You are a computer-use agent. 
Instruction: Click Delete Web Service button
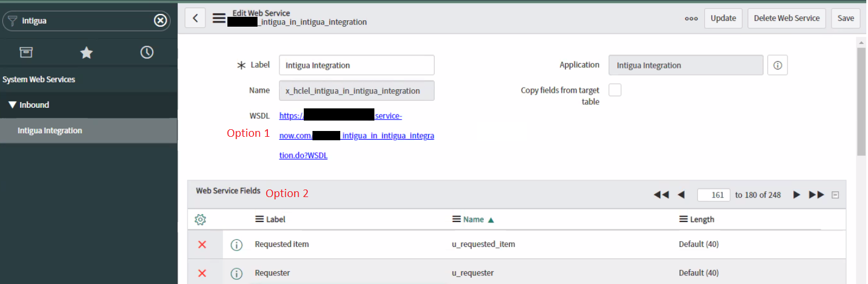coord(787,18)
